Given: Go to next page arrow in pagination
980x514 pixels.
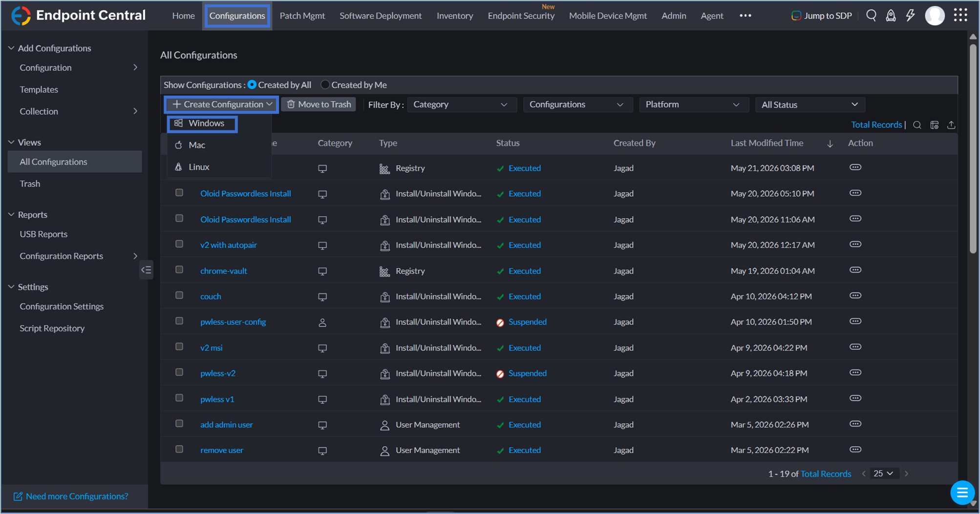Looking at the screenshot, I should [x=906, y=473].
